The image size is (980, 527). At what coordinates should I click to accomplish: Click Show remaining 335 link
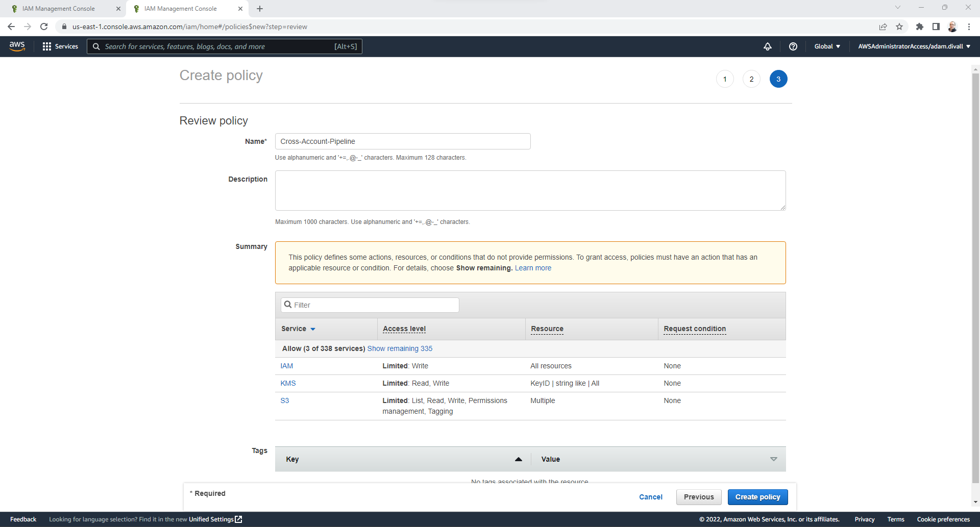pos(400,348)
